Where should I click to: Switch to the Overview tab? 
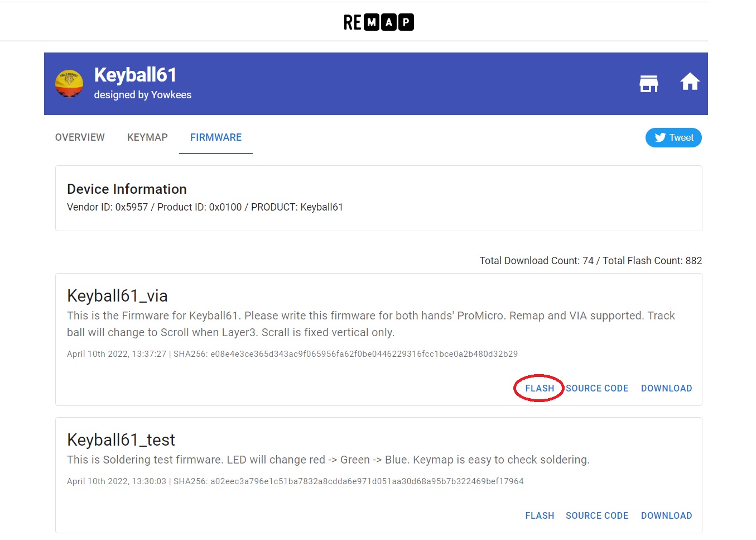pos(80,137)
